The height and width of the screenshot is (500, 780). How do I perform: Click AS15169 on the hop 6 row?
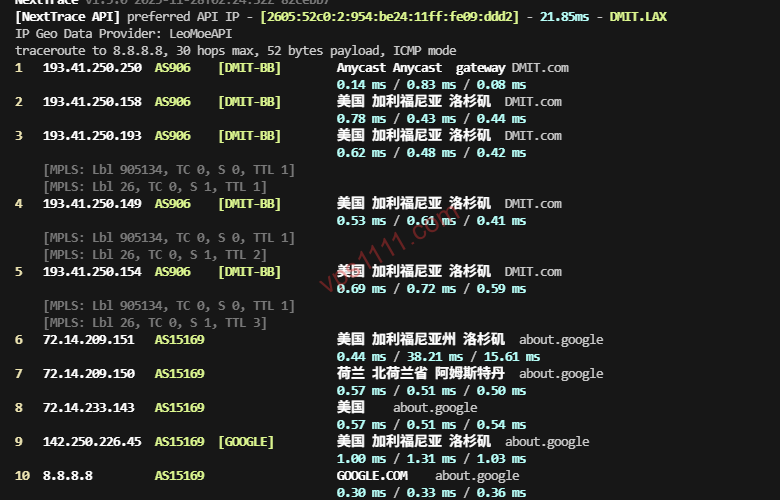[180, 340]
